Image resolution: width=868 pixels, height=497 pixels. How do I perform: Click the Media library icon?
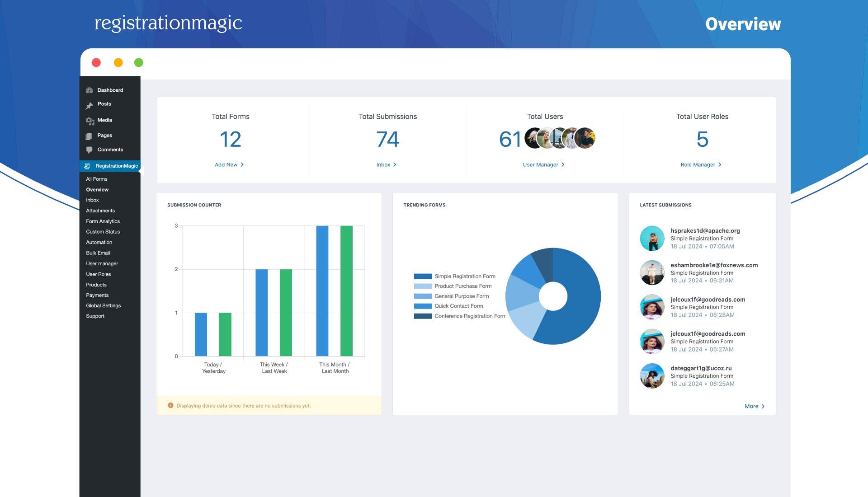click(x=90, y=121)
